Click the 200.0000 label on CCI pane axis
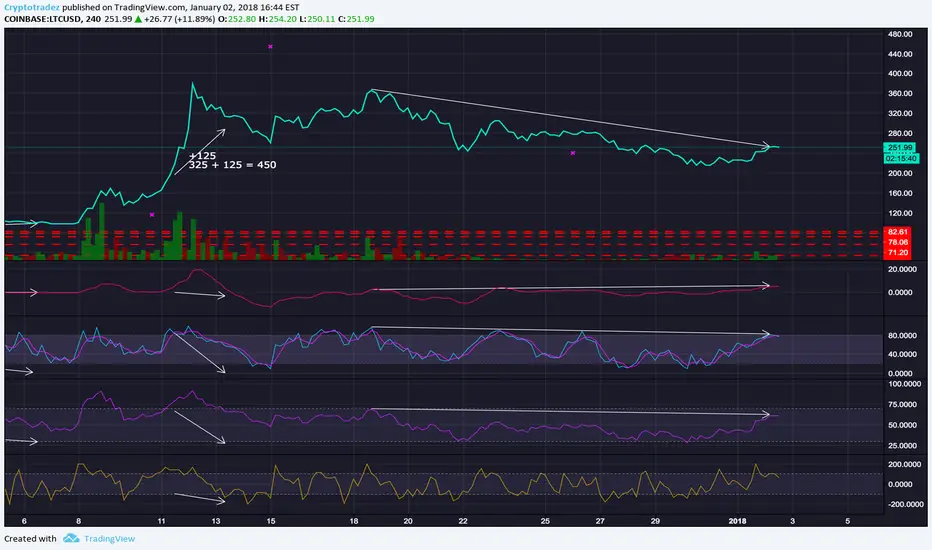 pyautogui.click(x=902, y=464)
